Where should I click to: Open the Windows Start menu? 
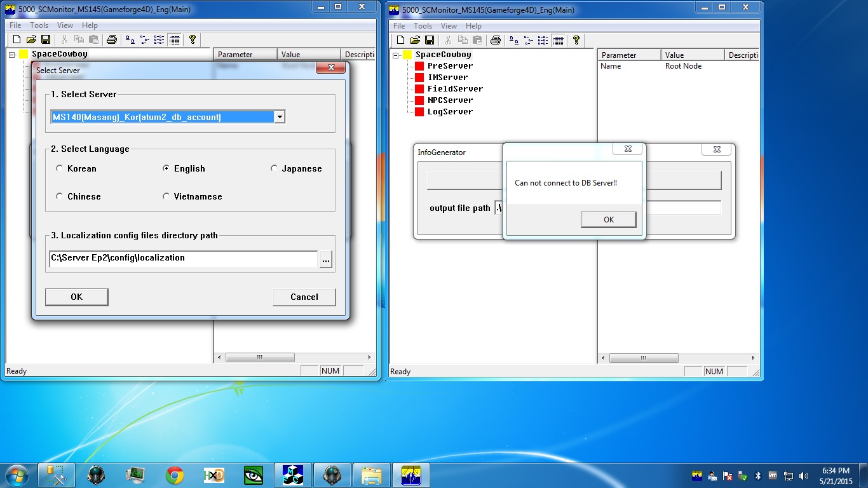coord(17,475)
